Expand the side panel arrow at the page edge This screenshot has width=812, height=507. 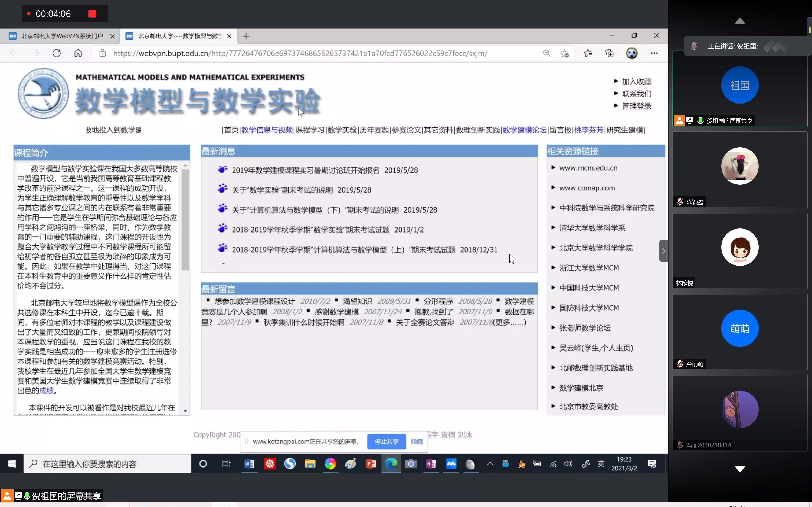pos(663,250)
